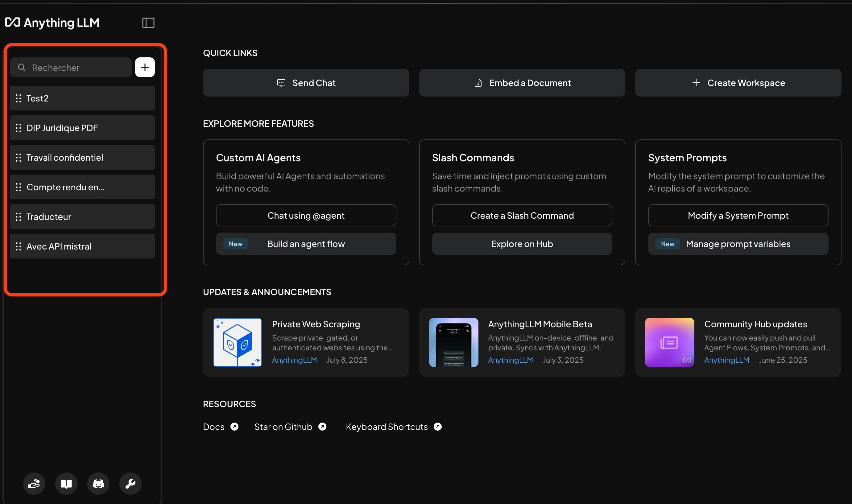Click the Anything LLM logo
Screen dimensions: 852x504
52,23
